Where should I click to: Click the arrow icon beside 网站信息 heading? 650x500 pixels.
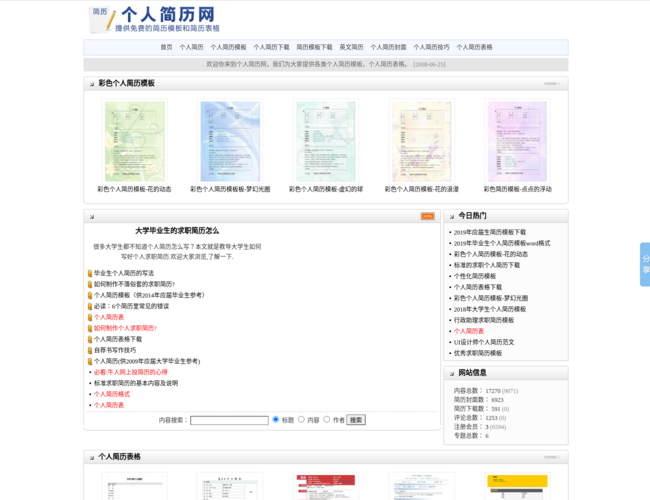click(451, 374)
